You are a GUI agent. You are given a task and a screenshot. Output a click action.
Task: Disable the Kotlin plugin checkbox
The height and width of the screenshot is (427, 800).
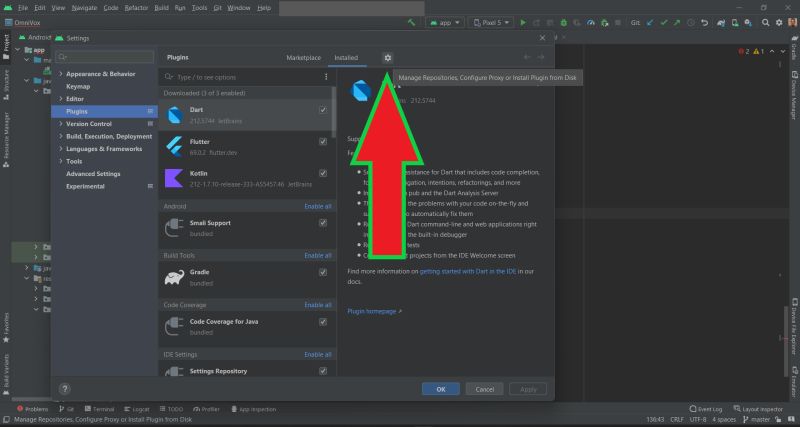322,173
